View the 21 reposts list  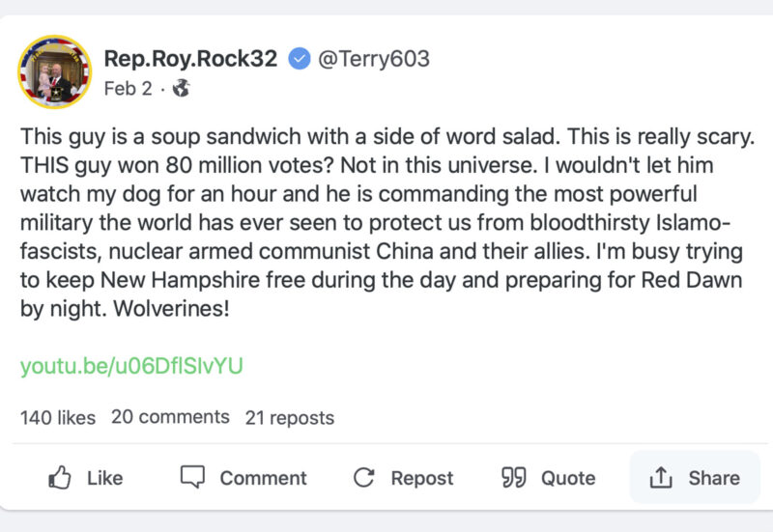289,418
